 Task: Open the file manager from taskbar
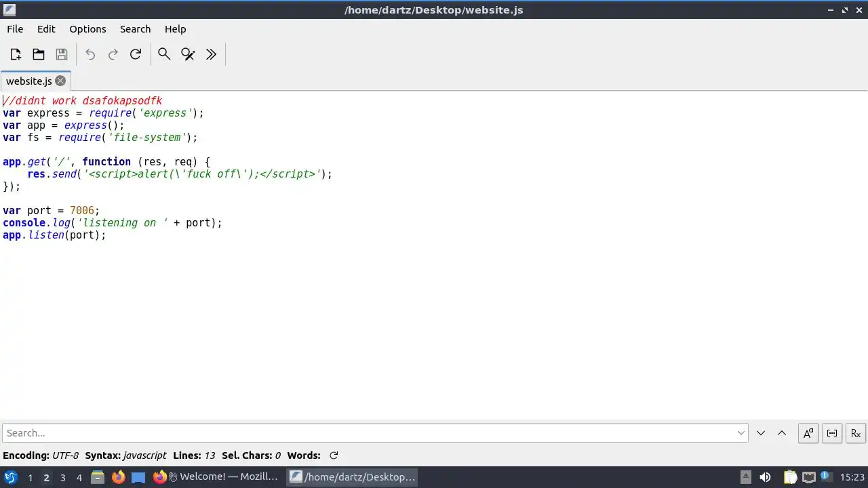click(98, 477)
